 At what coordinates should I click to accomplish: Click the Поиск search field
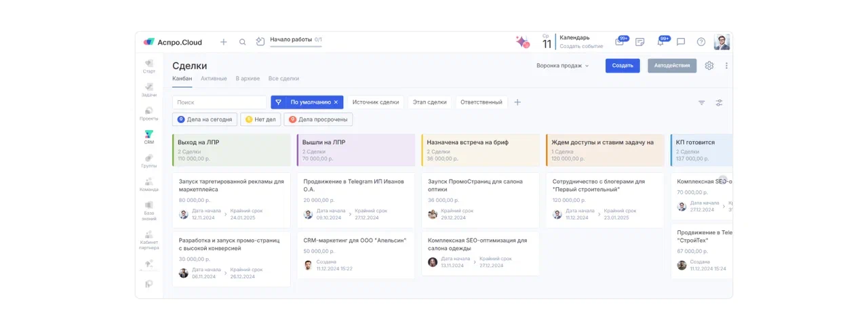(220, 102)
